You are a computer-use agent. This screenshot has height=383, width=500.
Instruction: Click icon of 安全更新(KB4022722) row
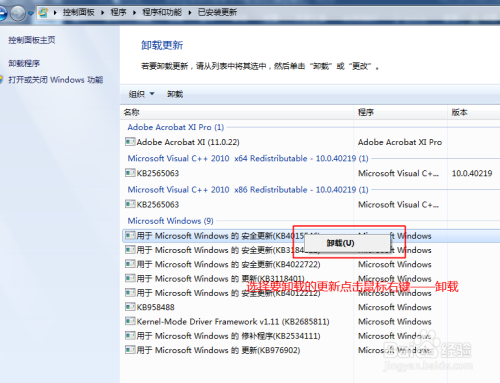click(130, 264)
